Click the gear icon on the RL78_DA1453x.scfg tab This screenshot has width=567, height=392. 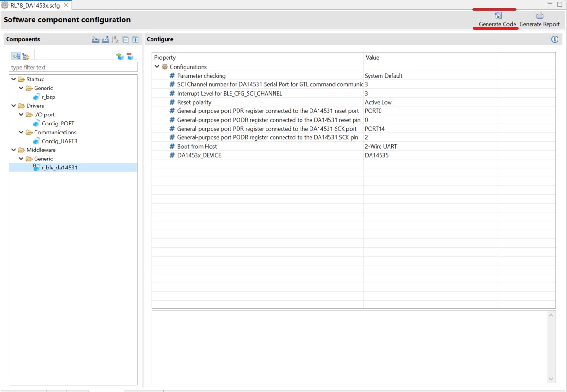pos(5,5)
